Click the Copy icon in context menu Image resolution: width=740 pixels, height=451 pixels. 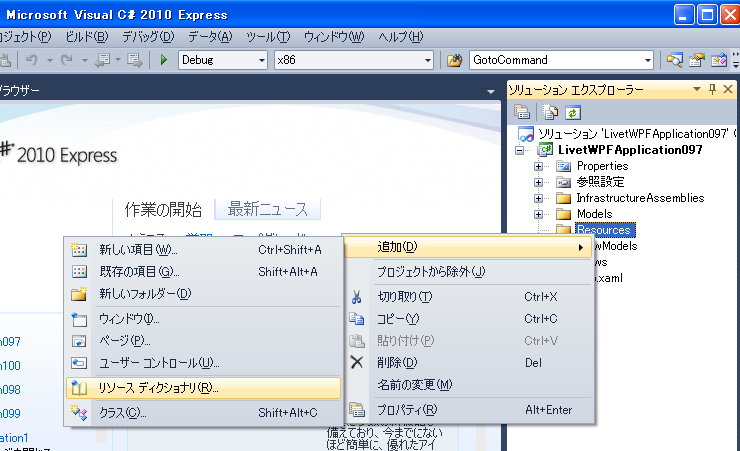tap(356, 319)
